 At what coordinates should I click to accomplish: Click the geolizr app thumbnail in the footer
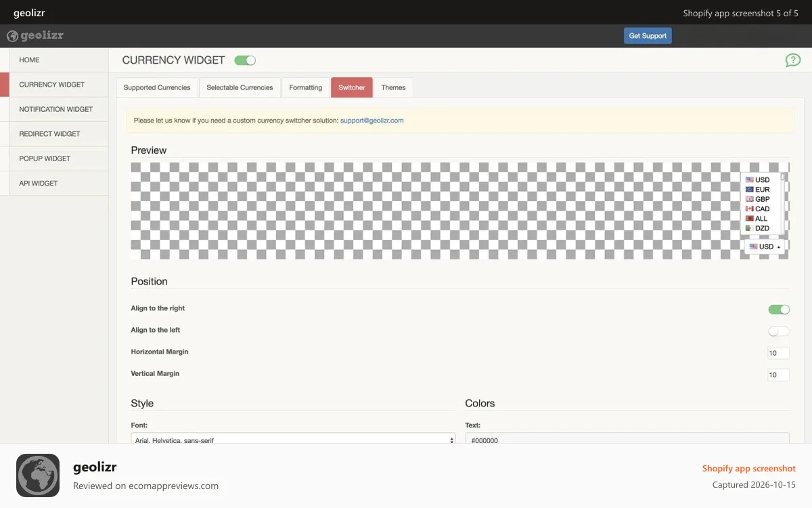point(38,475)
